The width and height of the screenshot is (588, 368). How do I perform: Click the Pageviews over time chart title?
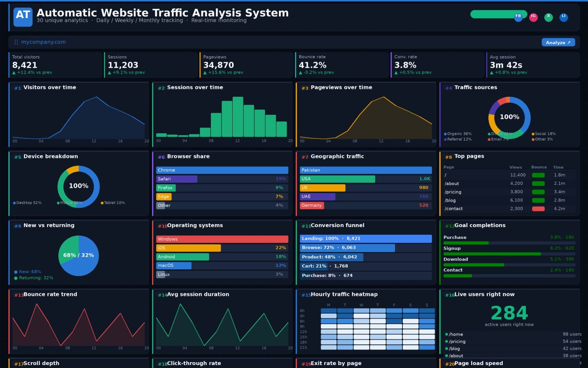pos(341,87)
